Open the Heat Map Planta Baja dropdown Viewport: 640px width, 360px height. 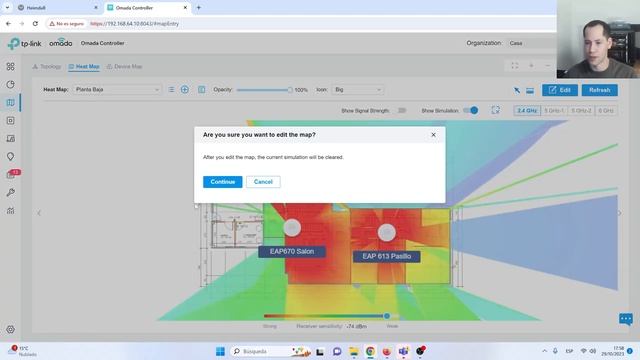point(117,89)
